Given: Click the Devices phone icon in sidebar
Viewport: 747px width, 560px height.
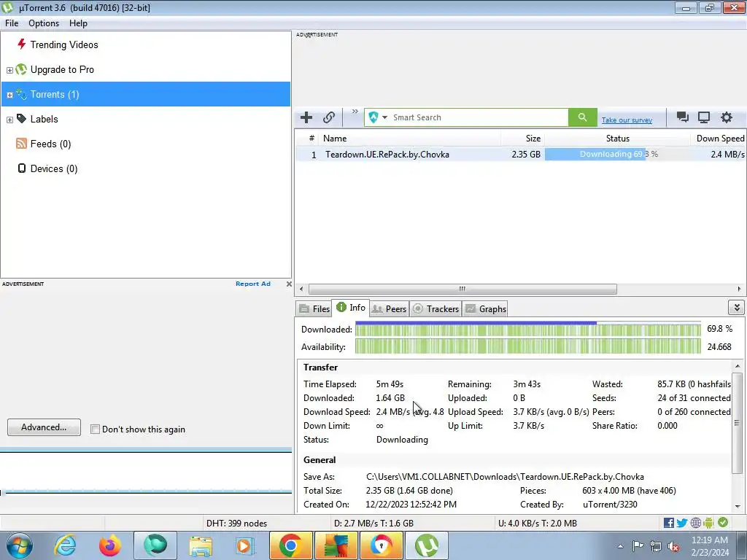Looking at the screenshot, I should click(21, 168).
